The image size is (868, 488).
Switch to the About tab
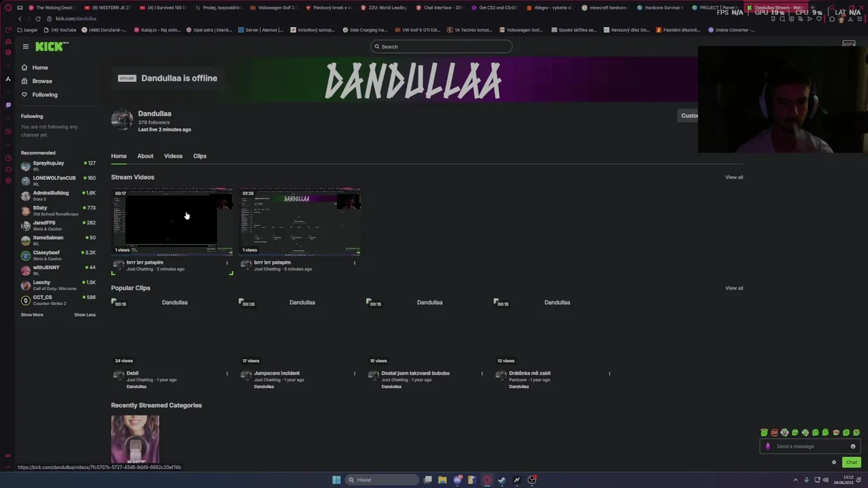pyautogui.click(x=145, y=156)
